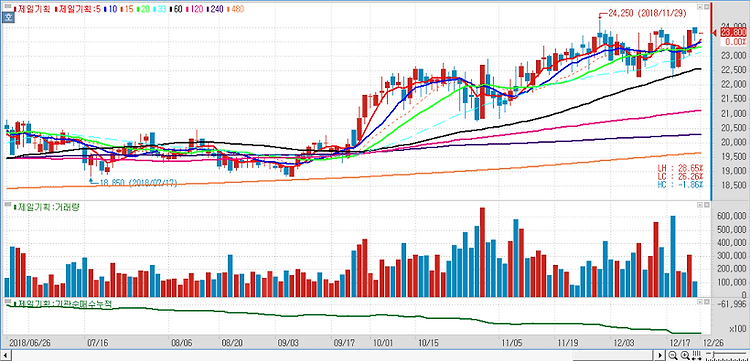Click the 18,850 (2018/07/17) low annotation

[x=138, y=183]
